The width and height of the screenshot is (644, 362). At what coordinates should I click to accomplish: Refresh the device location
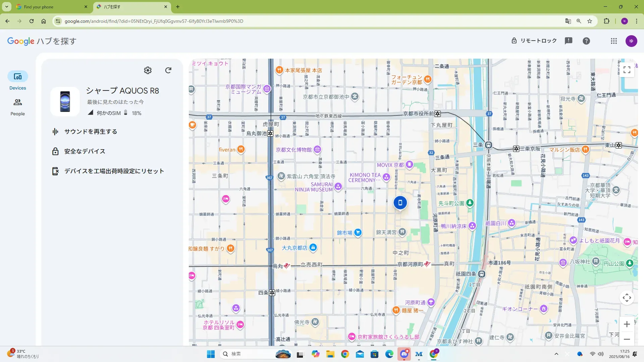click(x=168, y=70)
